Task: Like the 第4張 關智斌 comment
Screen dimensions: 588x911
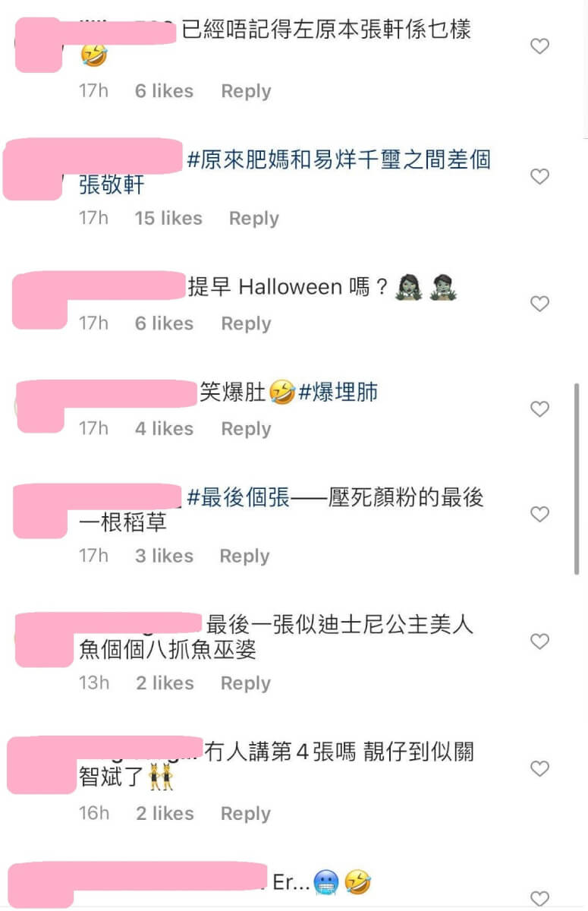Action: (539, 769)
